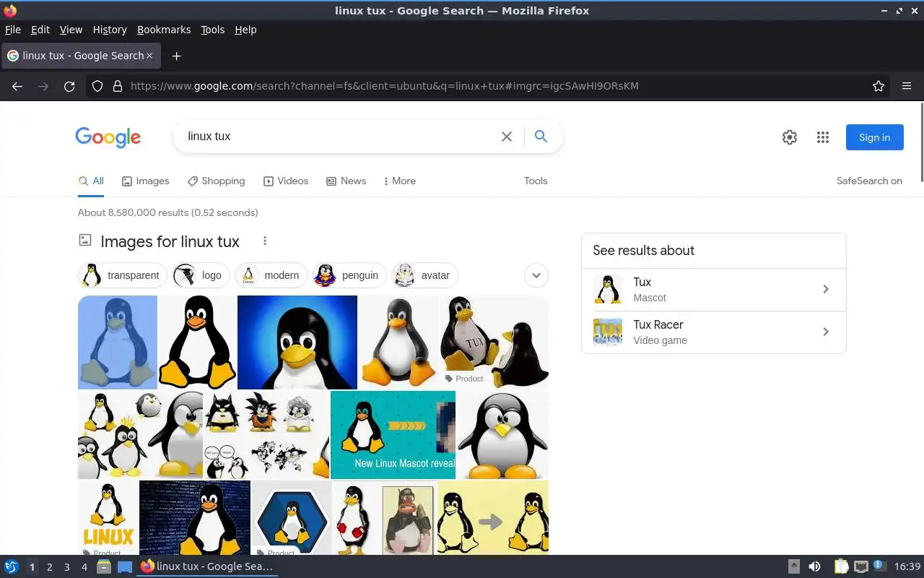
Task: Open the tracking protection shield icon
Action: coord(97,86)
